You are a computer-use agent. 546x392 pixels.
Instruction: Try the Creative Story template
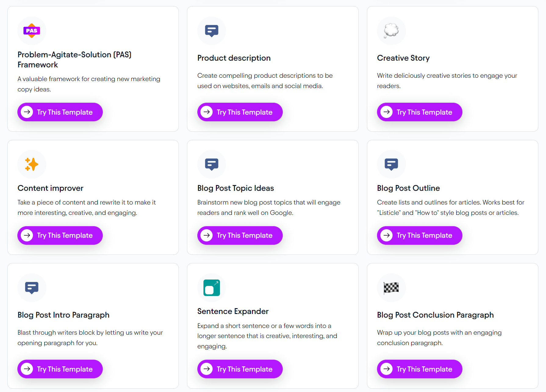point(420,112)
